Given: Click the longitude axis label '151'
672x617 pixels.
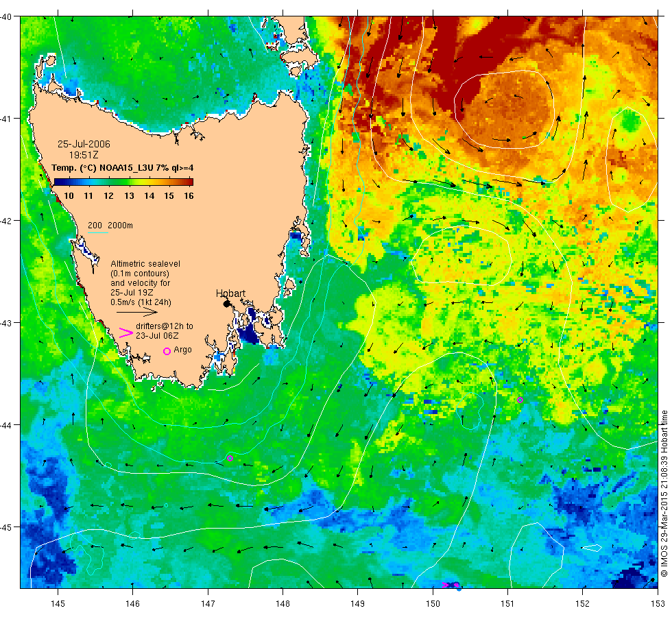Looking at the screenshot, I should coord(507,604).
